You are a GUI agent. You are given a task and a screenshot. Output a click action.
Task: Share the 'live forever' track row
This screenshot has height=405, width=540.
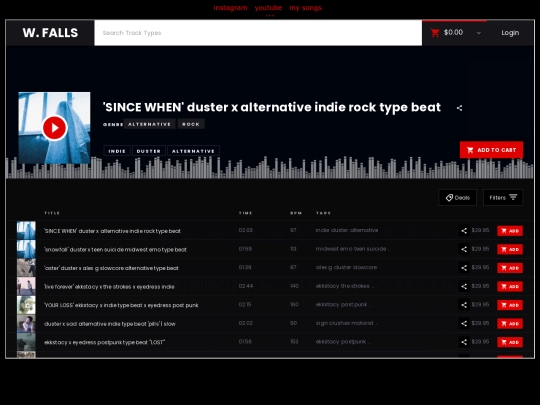point(464,287)
